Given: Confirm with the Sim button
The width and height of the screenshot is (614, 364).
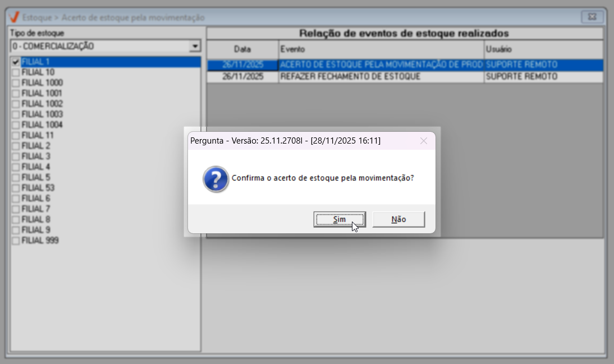Looking at the screenshot, I should point(340,219).
